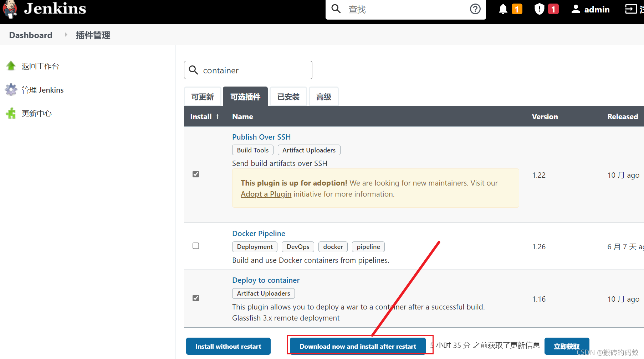The image size is (644, 359).
Task: Click the pipeline tag
Action: (368, 246)
